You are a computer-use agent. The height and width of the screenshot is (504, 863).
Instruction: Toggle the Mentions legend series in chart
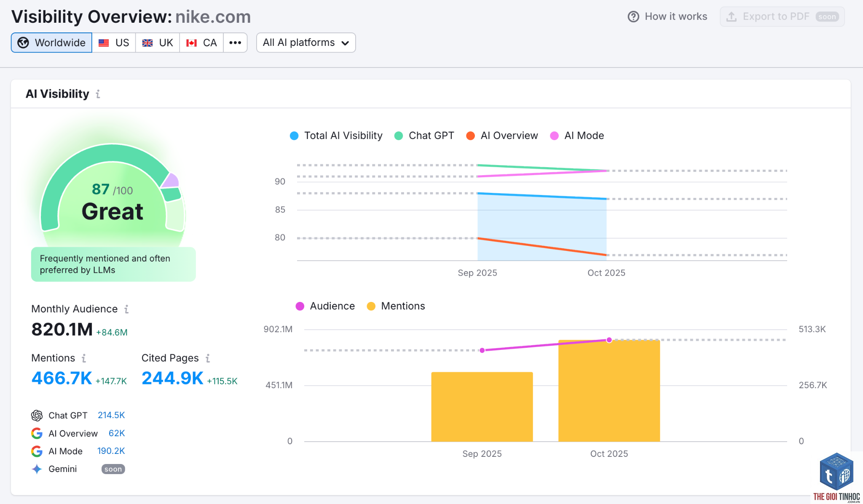tap(396, 306)
